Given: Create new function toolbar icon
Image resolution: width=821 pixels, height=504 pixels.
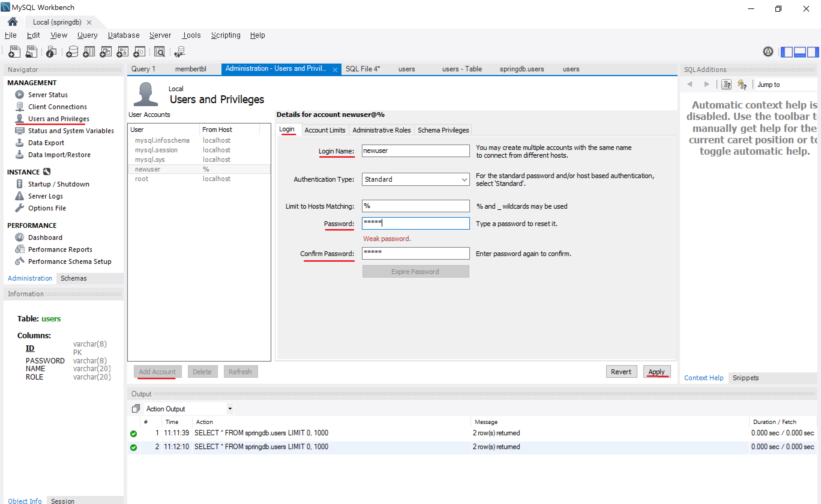Looking at the screenshot, I should 139,52.
